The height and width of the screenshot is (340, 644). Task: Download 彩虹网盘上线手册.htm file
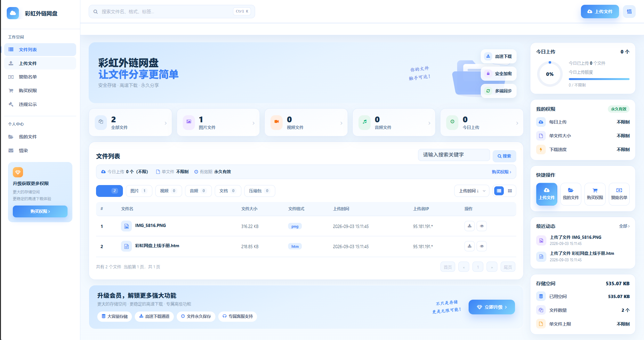tap(470, 246)
